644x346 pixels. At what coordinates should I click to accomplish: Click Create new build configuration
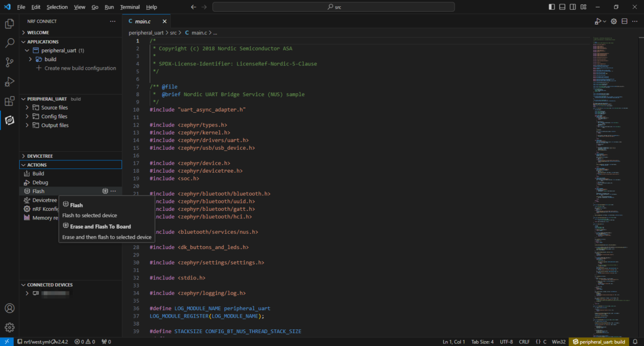80,68
